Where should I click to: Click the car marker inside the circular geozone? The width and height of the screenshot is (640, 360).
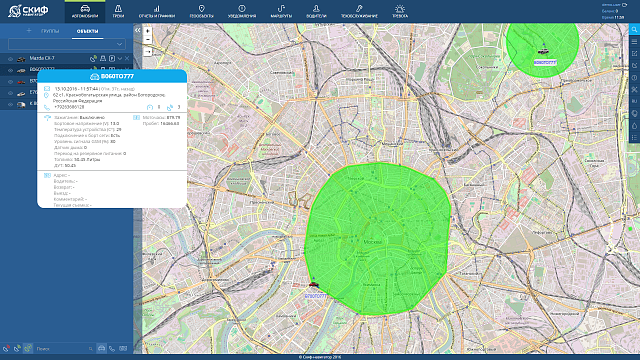pos(543,51)
